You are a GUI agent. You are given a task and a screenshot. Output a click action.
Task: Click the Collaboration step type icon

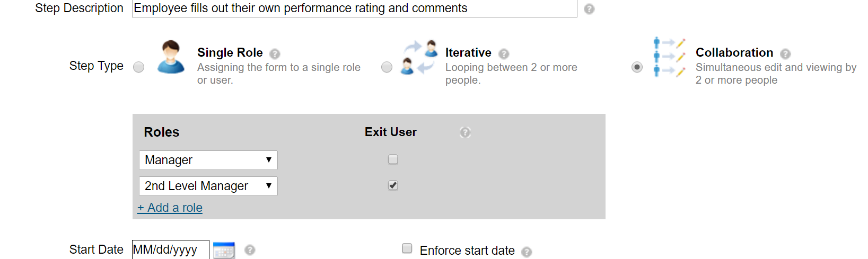[x=669, y=57]
